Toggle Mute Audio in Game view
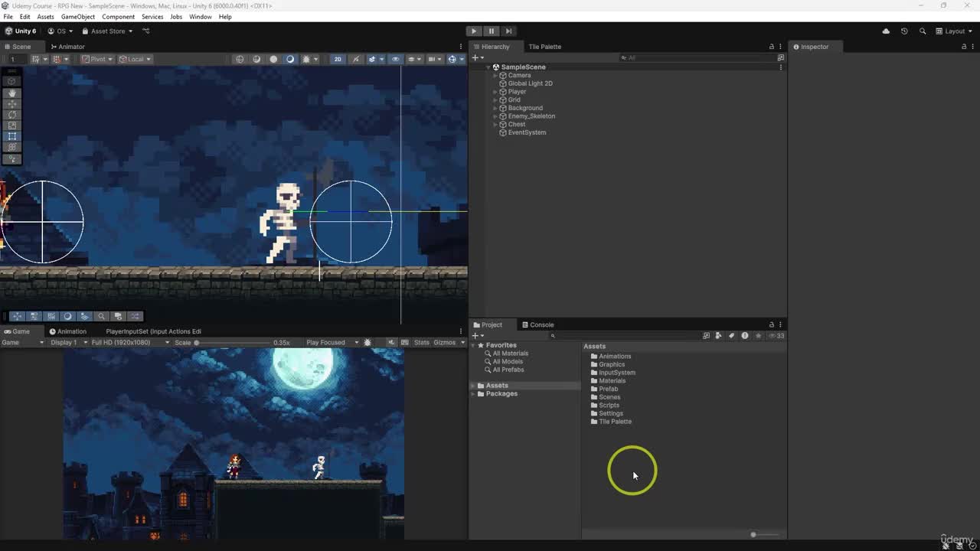The height and width of the screenshot is (551, 980). tap(392, 342)
